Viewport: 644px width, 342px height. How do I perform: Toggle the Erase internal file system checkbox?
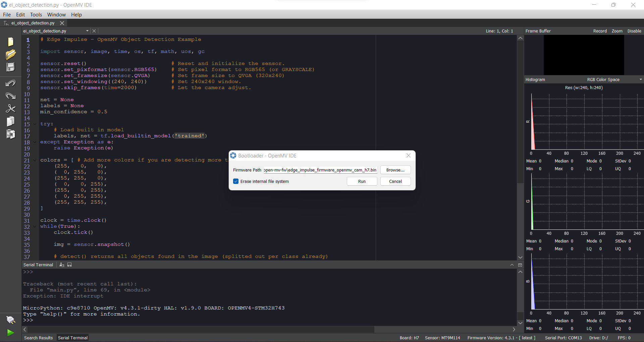[x=236, y=181]
